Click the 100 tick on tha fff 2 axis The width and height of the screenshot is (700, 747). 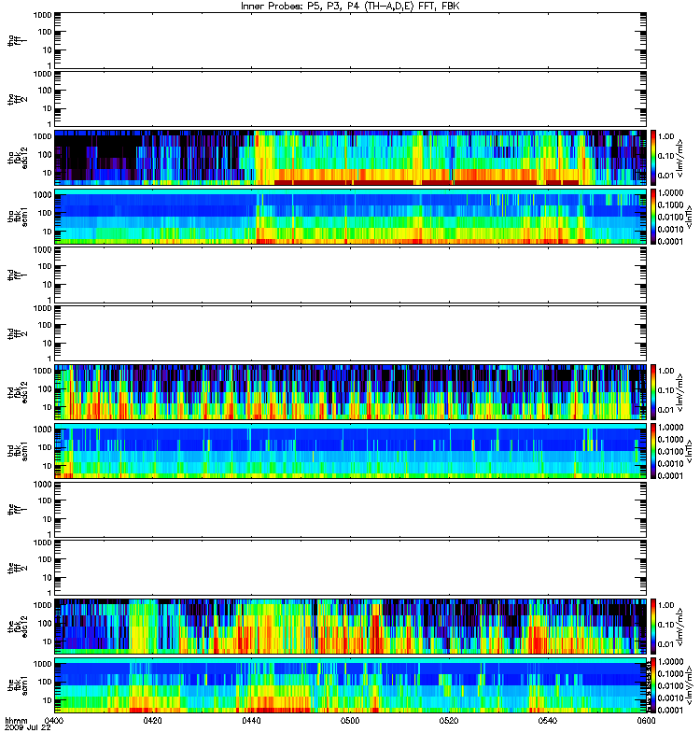coord(44,91)
